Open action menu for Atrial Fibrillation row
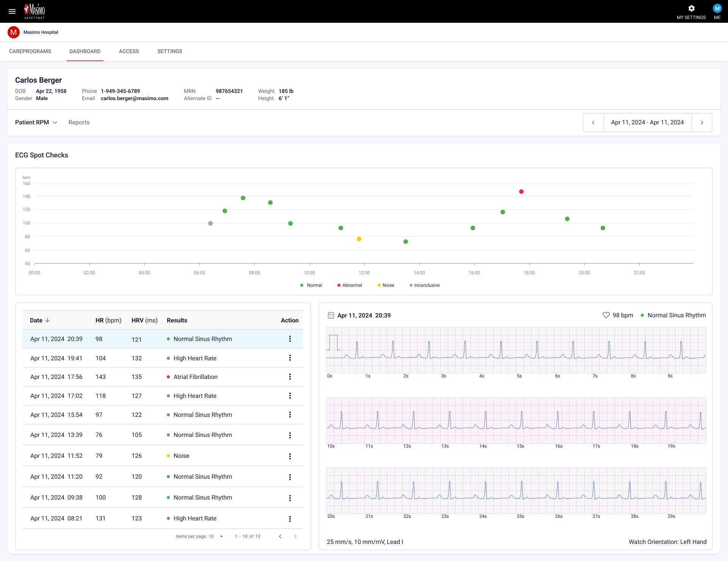This screenshot has height=561, width=728. [290, 377]
